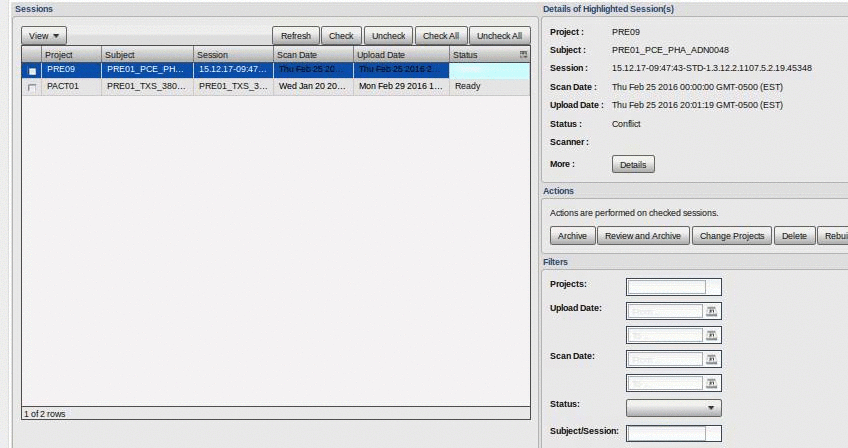
Task: Sort by the Project column header
Action: click(71, 55)
